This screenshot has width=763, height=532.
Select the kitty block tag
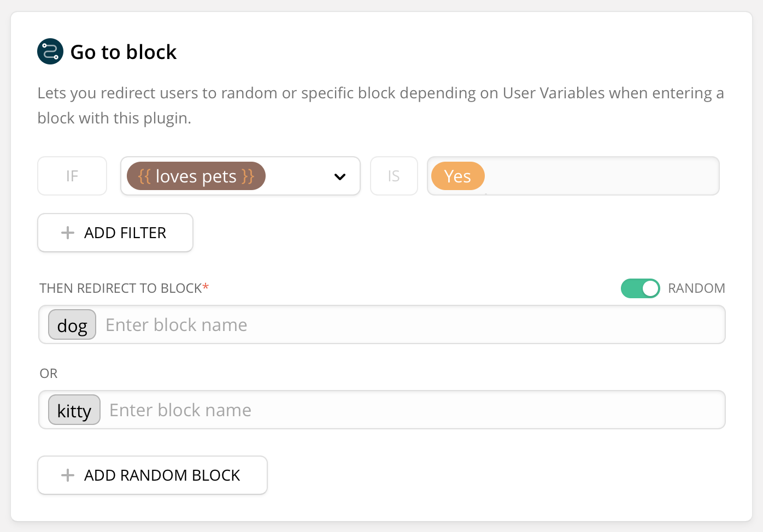pyautogui.click(x=74, y=410)
